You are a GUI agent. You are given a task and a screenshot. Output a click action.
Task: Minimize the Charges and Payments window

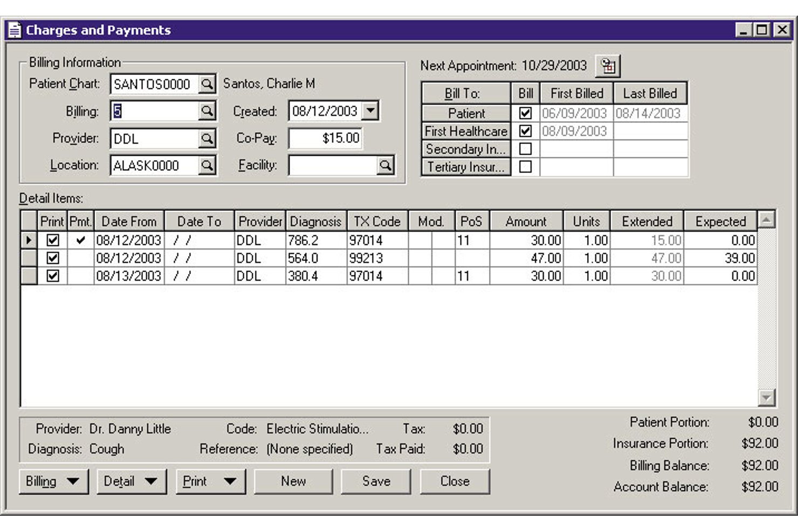pyautogui.click(x=744, y=30)
